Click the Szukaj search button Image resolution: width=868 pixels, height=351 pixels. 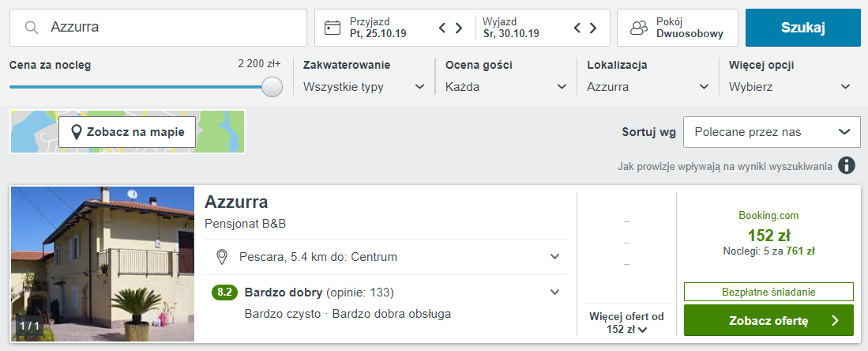pyautogui.click(x=802, y=28)
